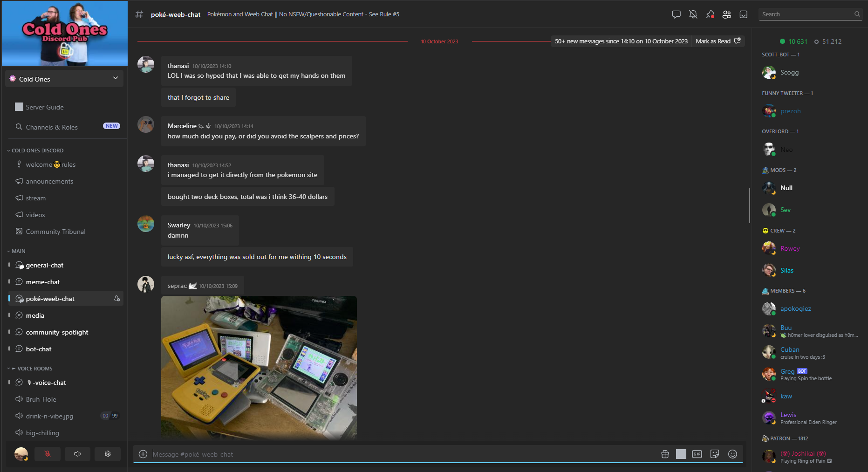Click the plus attachment button
Viewport: 868px width, 472px height.
(143, 454)
